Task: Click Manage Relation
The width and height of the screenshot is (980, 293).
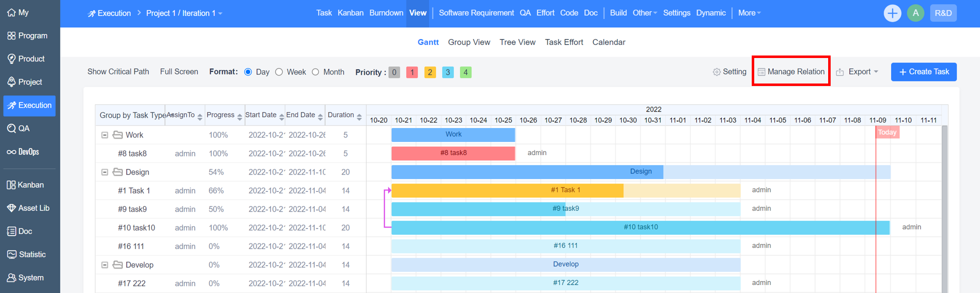Action: pyautogui.click(x=791, y=72)
